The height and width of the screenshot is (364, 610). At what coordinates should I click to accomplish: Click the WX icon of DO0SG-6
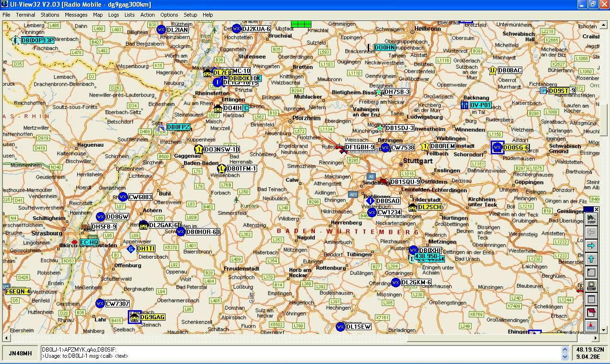pos(497,148)
